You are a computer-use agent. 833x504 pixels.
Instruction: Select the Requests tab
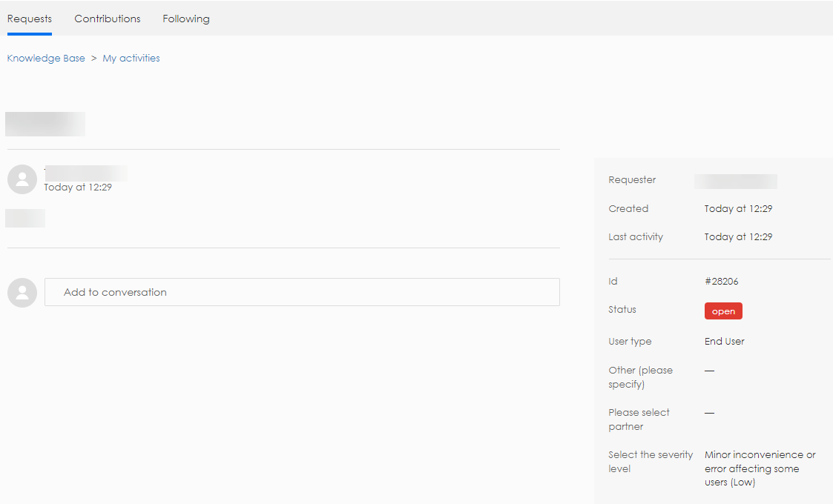click(29, 19)
